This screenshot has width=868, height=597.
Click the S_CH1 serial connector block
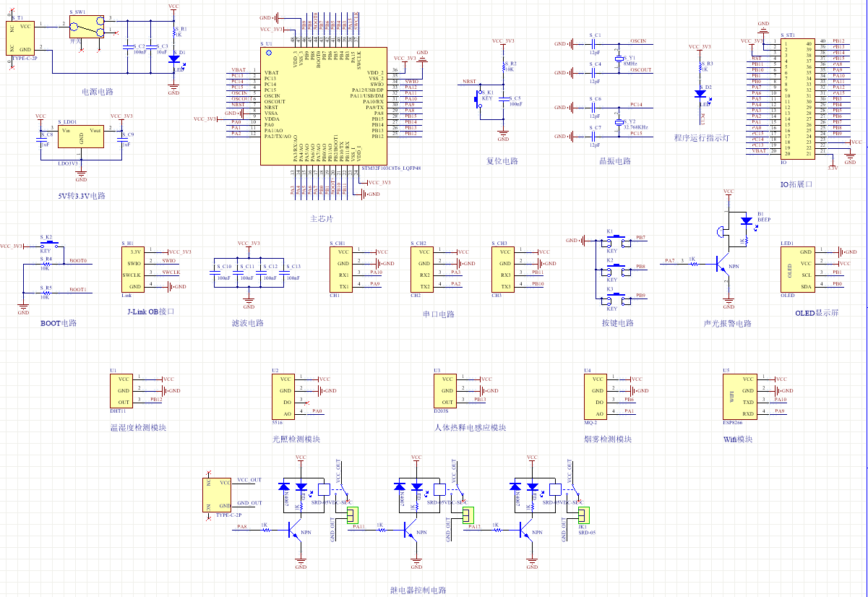click(342, 269)
